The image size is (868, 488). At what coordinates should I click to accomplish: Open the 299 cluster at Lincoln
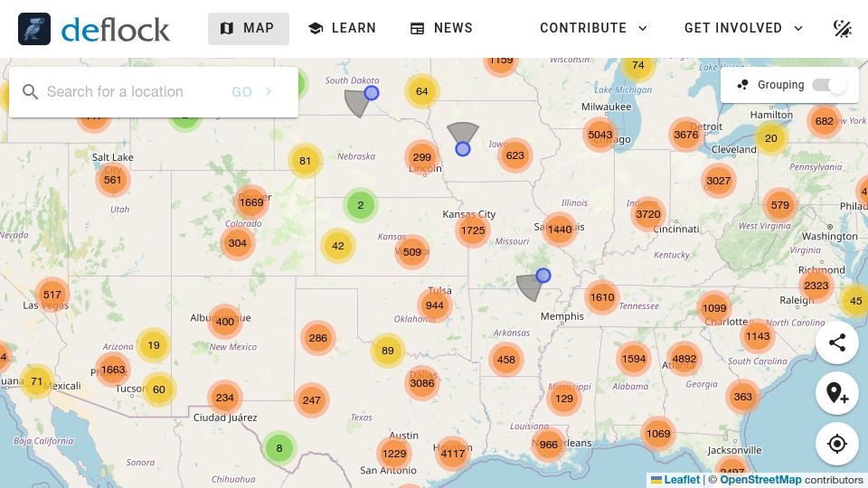coord(422,157)
